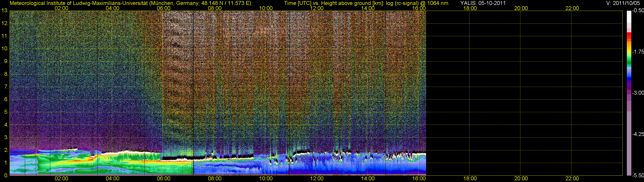The height and width of the screenshot is (182, 644).
Task: Select the 08:00 tick on the top time axis
Action: coord(215,8)
